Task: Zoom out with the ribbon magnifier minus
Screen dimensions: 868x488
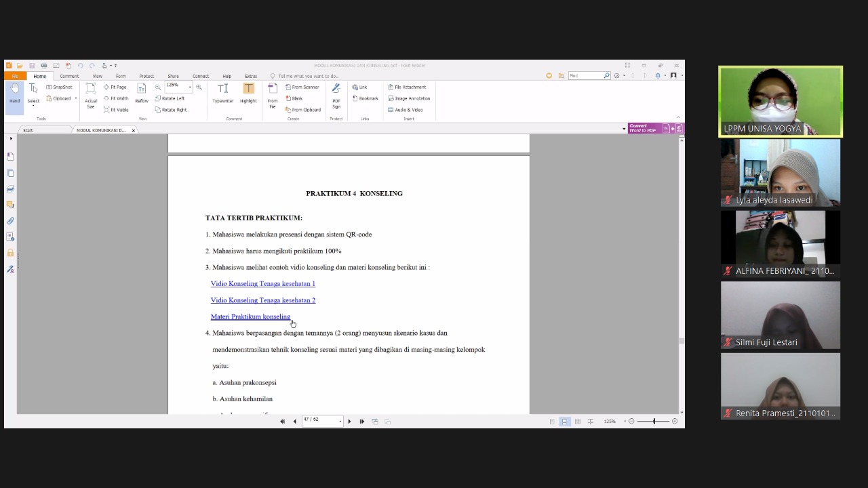Action: click(x=158, y=87)
